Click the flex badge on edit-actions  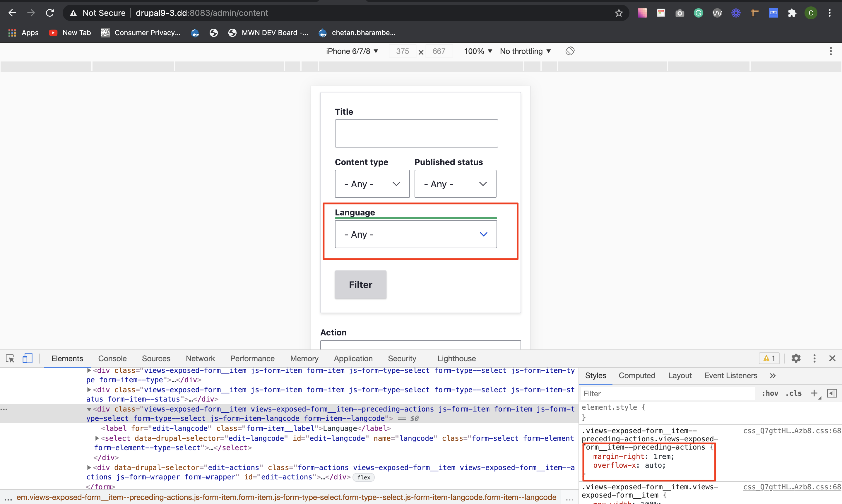point(364,477)
